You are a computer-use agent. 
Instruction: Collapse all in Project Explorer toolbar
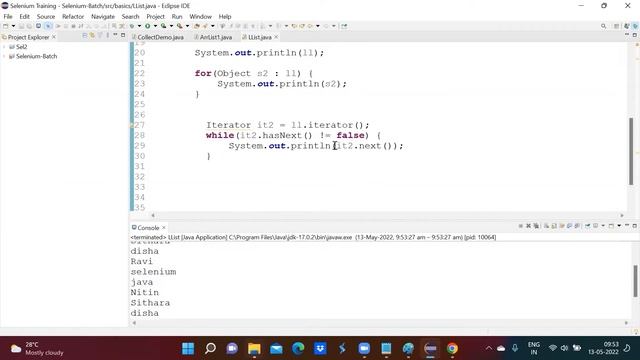coord(84,36)
